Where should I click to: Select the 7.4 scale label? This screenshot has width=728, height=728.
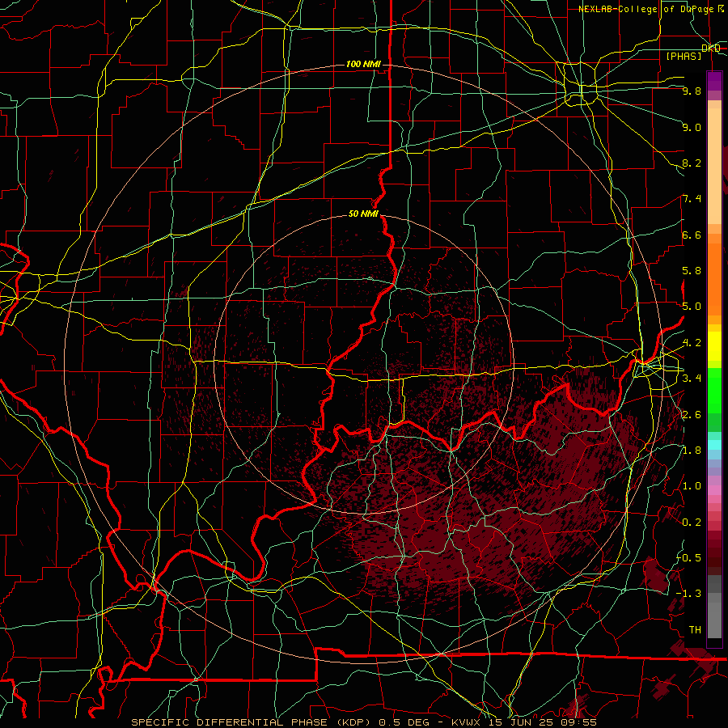click(x=692, y=199)
